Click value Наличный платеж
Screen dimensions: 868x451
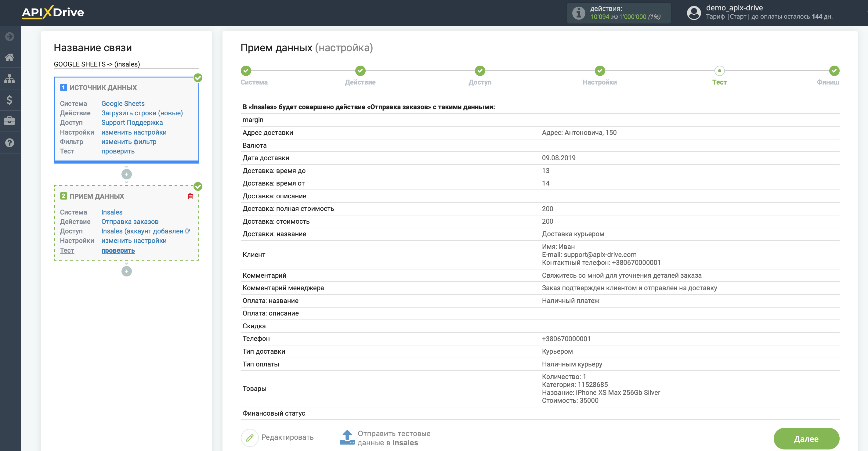[570, 301]
